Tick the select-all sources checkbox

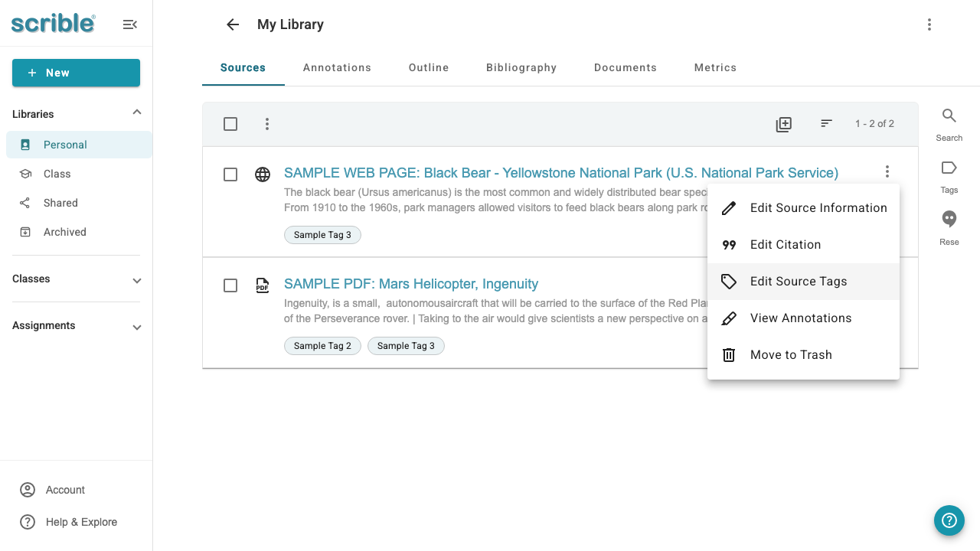pos(230,124)
